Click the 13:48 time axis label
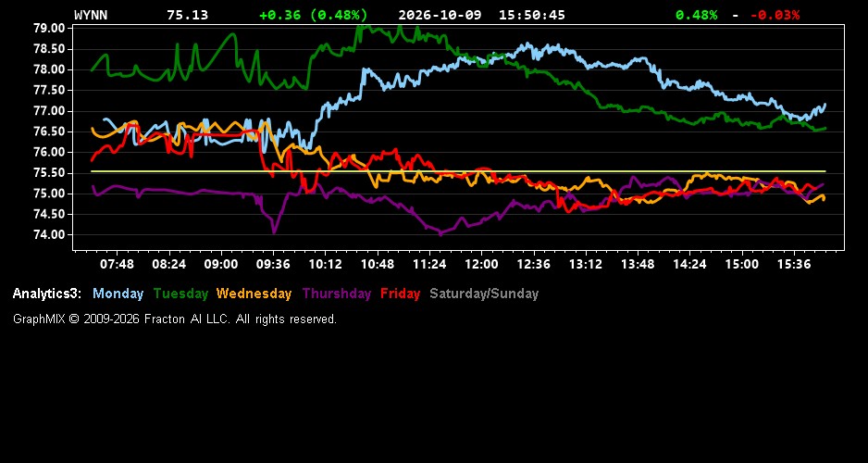Viewport: 868px width, 463px height. coord(638,264)
